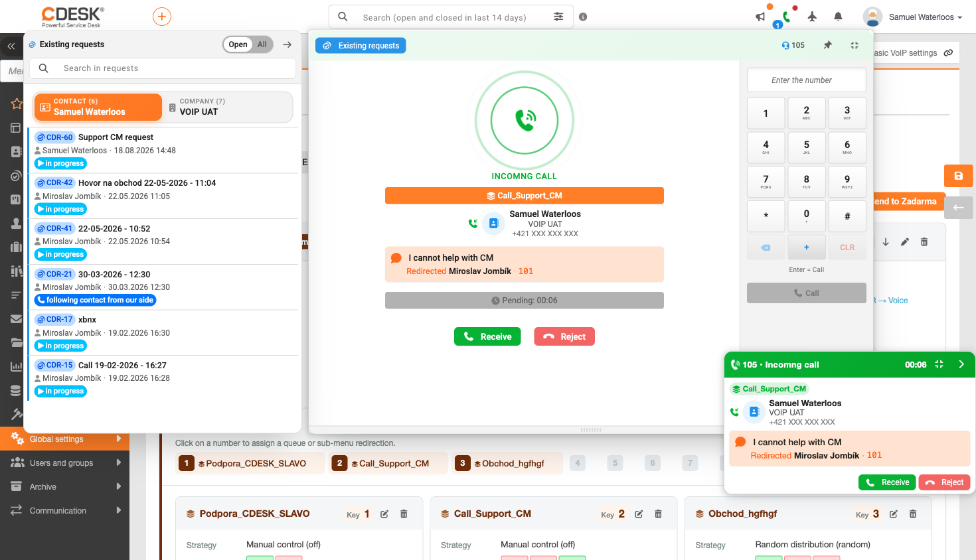Click the orange plus create button
The image size is (976, 560).
pyautogui.click(x=162, y=17)
